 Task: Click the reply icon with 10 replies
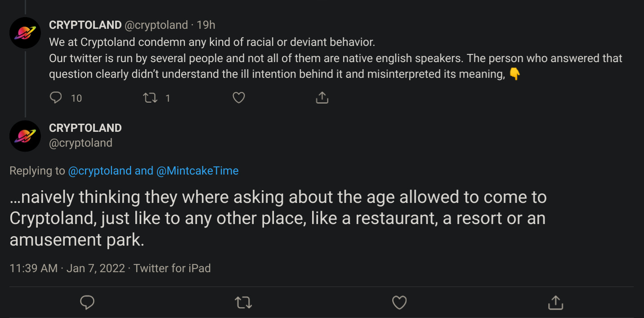pos(56,98)
